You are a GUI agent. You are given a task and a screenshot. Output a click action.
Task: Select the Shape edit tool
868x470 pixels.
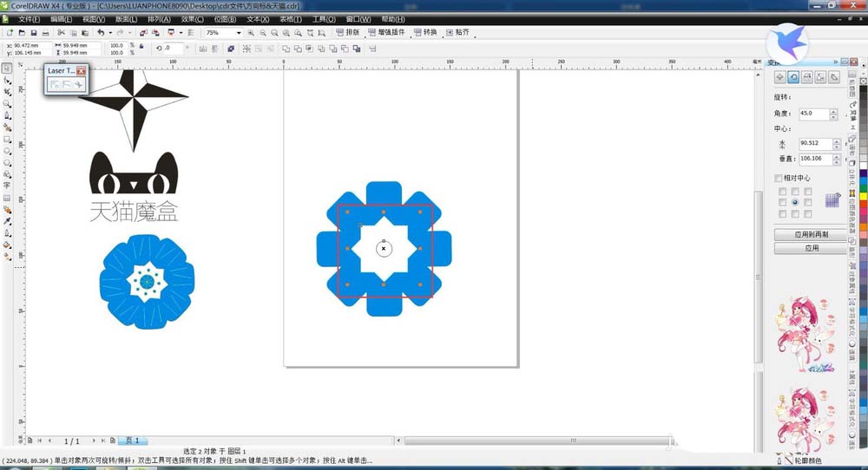pos(7,80)
